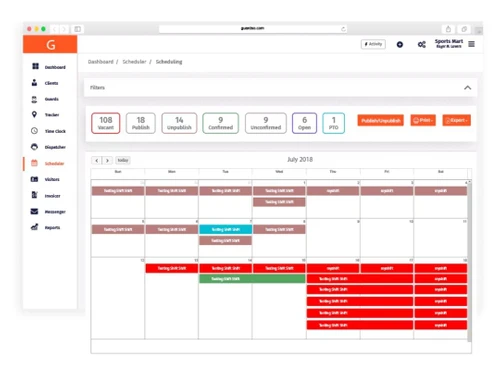Viewport: 500px width, 375px height.
Task: Open the green shift spanning Tuesday and Wednesday
Action: click(252, 279)
